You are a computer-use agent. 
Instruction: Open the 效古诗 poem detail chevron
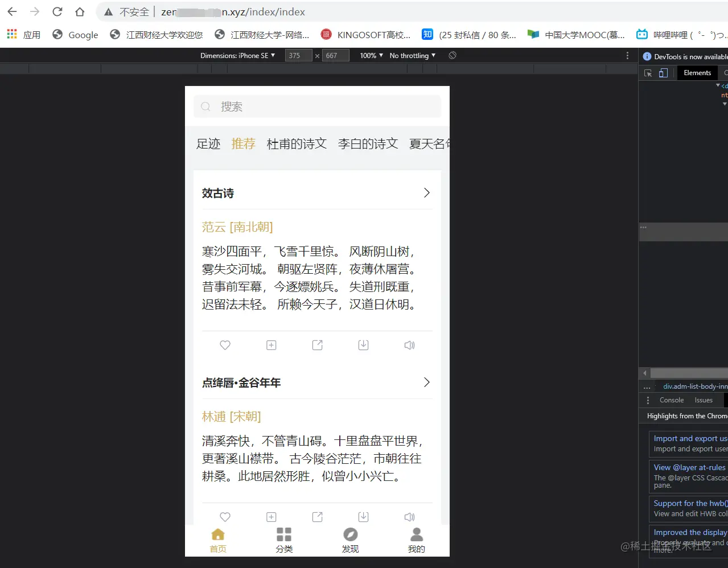click(x=427, y=193)
